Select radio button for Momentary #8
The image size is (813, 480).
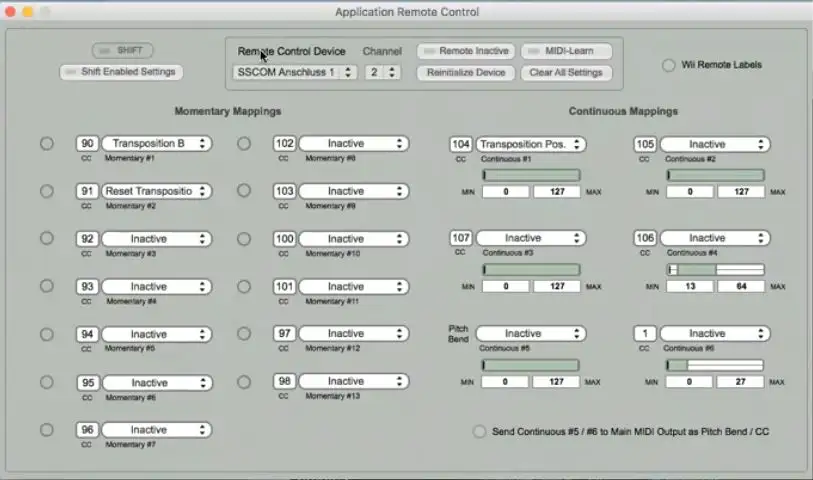click(244, 144)
